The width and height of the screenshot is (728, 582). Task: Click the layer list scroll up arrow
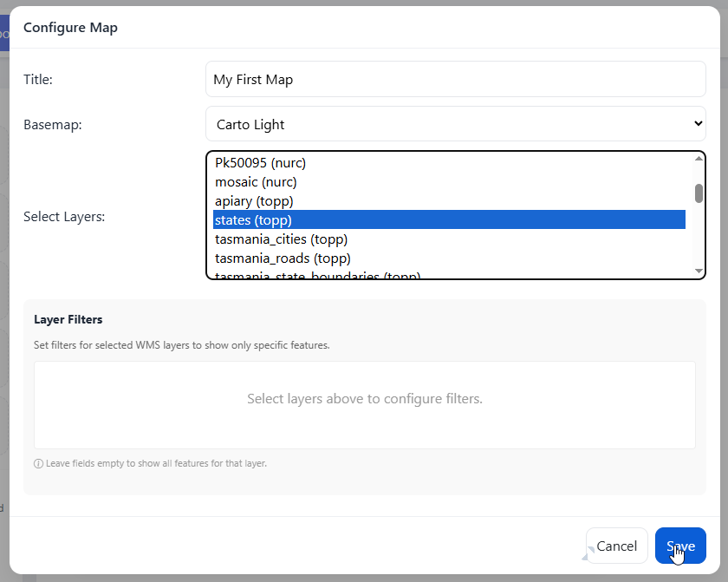699,159
